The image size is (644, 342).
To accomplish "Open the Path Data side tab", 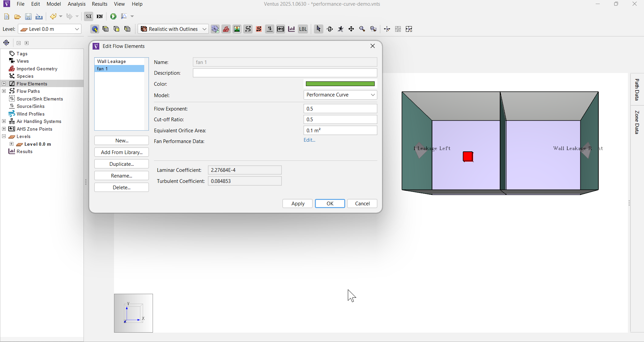I will (x=637, y=89).
